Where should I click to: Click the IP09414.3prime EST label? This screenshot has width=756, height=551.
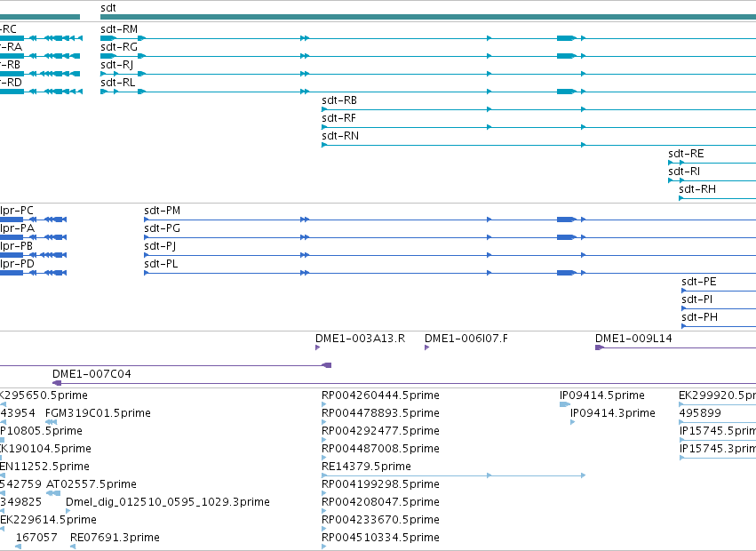pyautogui.click(x=613, y=413)
